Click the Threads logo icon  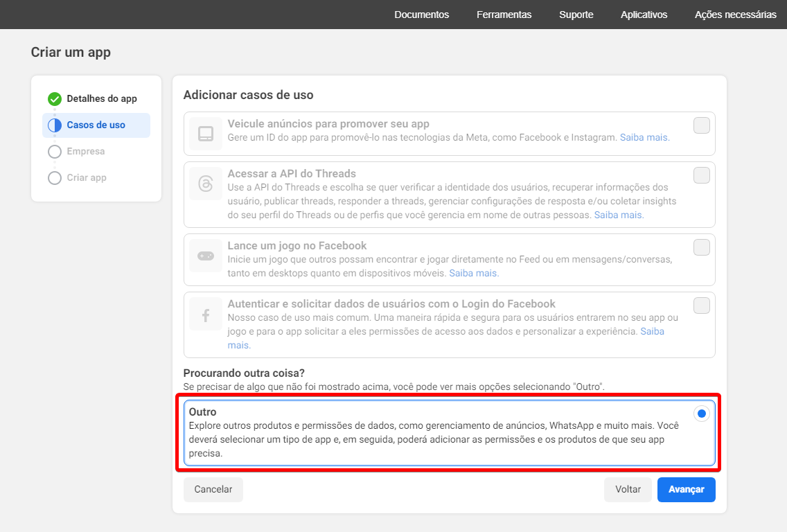pos(206,184)
